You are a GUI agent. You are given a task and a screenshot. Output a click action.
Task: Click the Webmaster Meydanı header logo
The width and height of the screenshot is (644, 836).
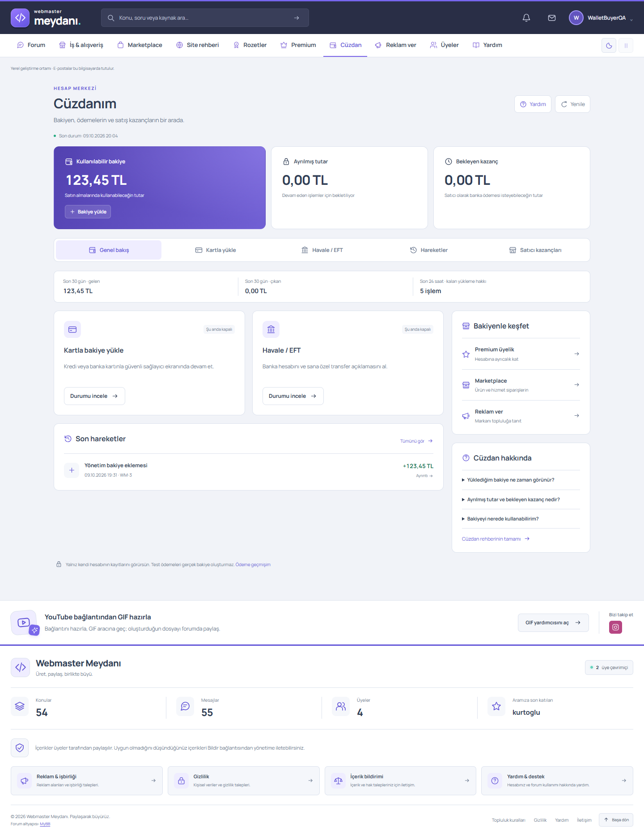[x=46, y=18]
